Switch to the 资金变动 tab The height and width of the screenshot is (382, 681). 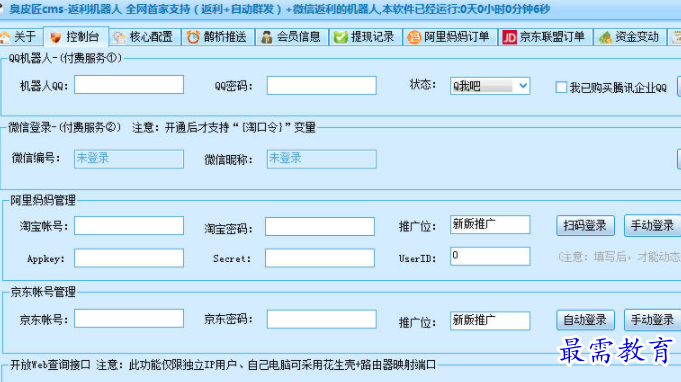[x=631, y=37]
